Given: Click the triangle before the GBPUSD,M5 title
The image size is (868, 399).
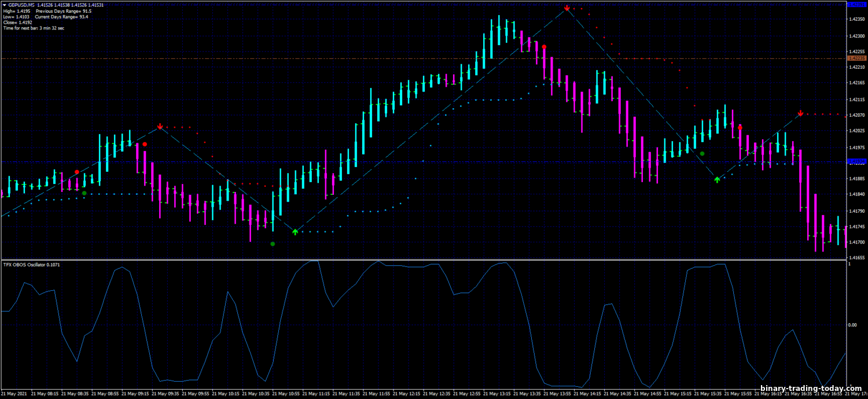Looking at the screenshot, I should click(5, 5).
